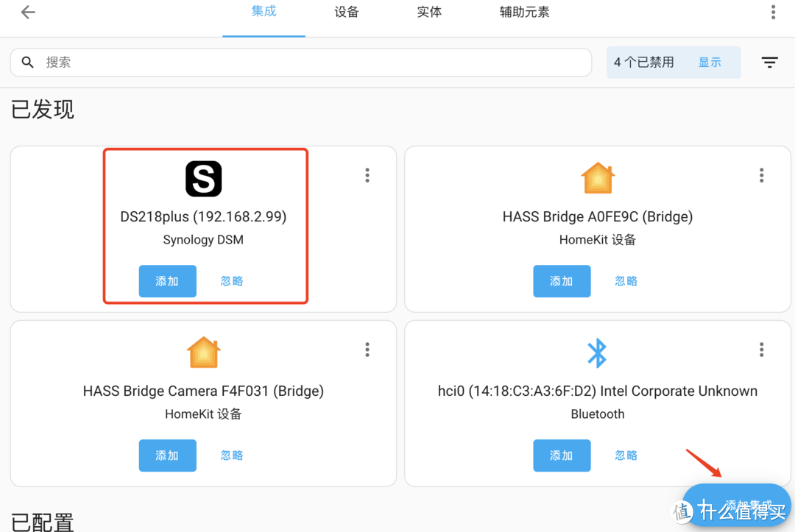795x532 pixels.
Task: Open options menu on HASS Bridge A0FE9C card
Action: point(761,175)
